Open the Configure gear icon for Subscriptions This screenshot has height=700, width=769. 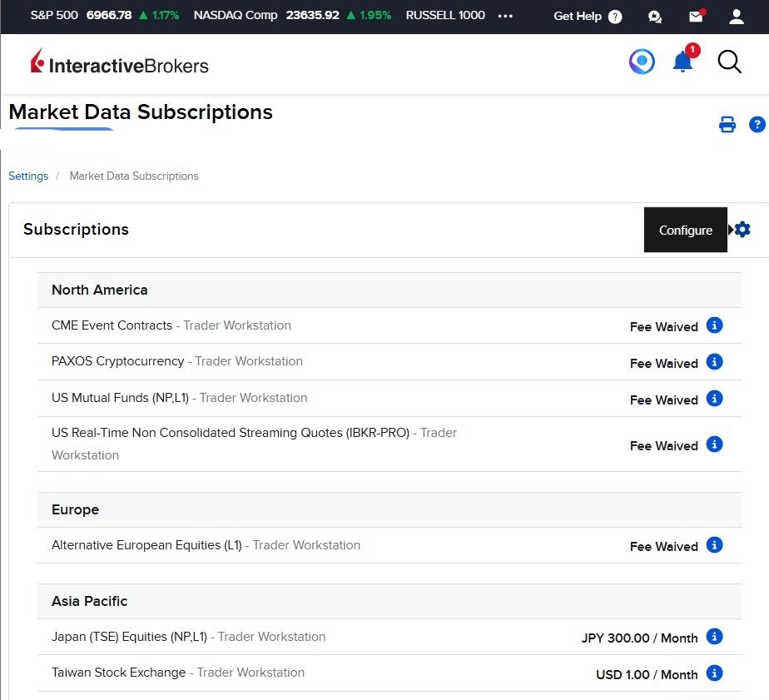coord(742,229)
